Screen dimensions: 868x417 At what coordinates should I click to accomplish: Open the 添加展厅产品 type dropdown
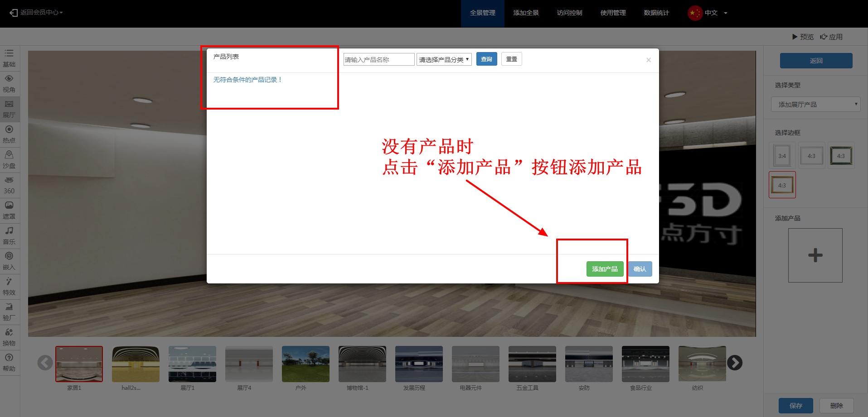(815, 105)
